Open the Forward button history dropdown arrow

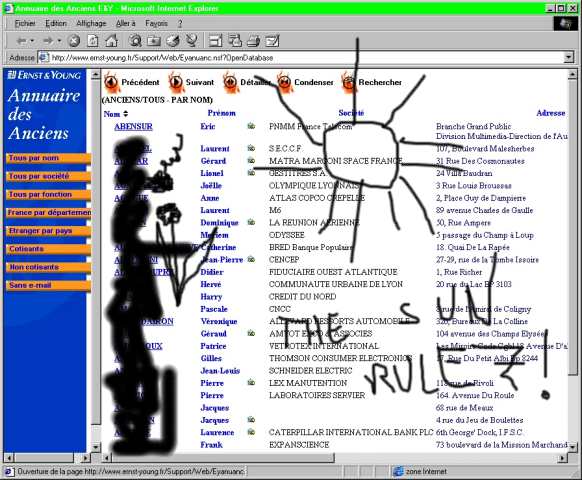click(59, 40)
